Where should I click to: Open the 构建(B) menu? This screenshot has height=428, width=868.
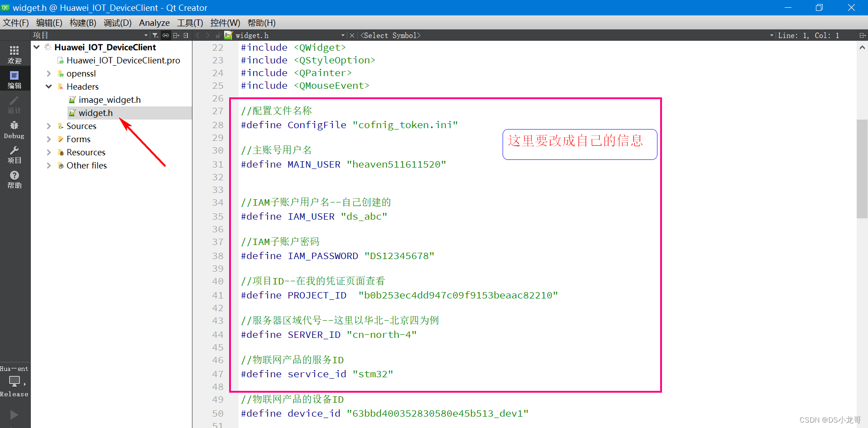tap(83, 23)
